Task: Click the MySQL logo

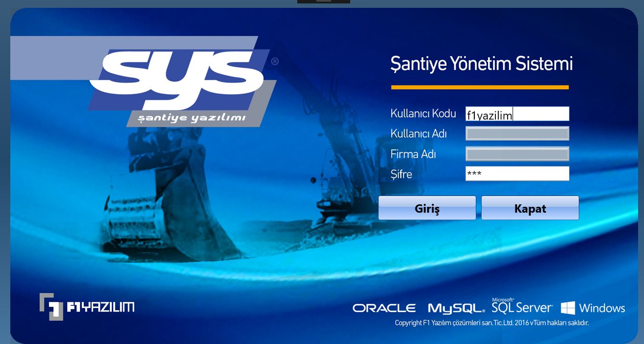Action: pos(456,308)
